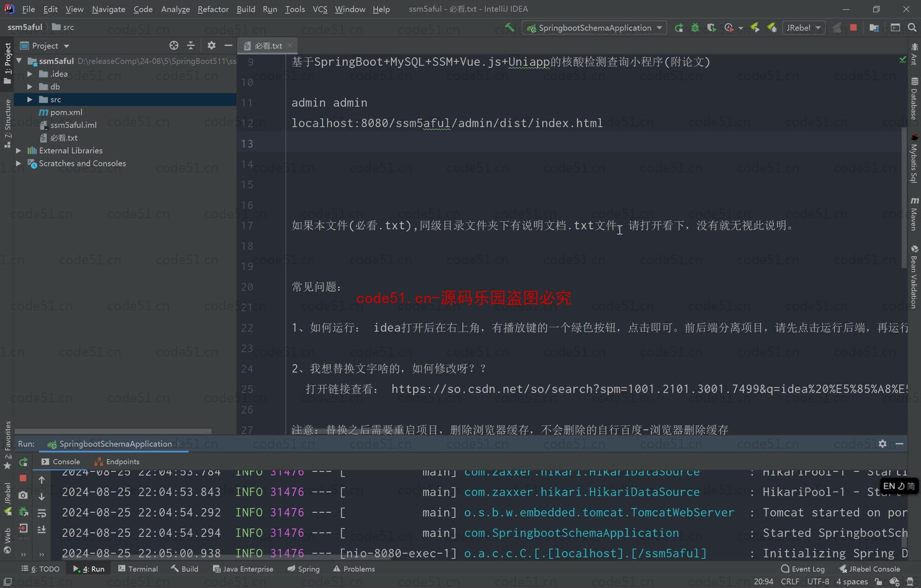Click the Run Anything icon
The width and height of the screenshot is (921, 588).
(895, 27)
